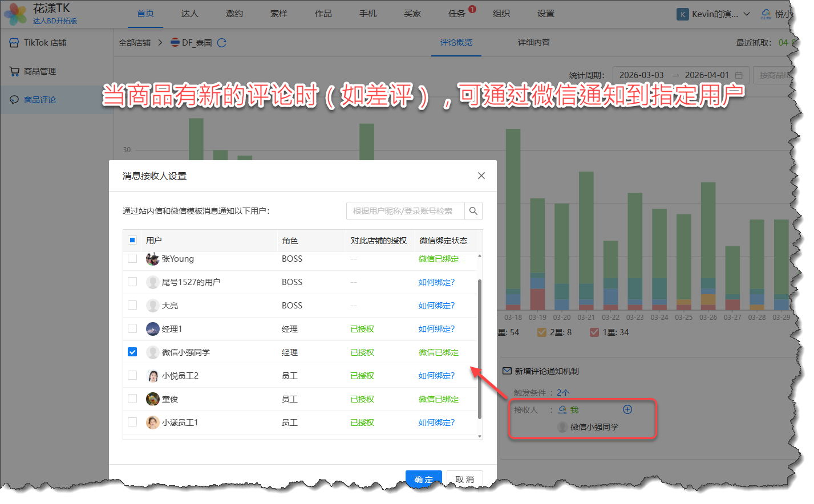Click the 花漾TK logo icon
814x504 pixels.
[15, 14]
